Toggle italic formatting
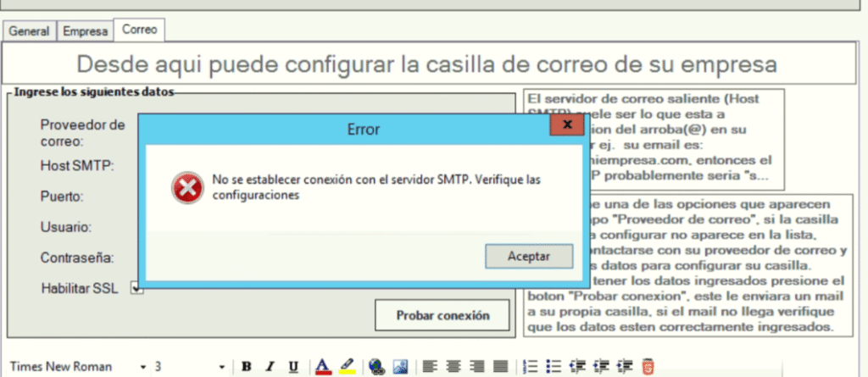 270,366
